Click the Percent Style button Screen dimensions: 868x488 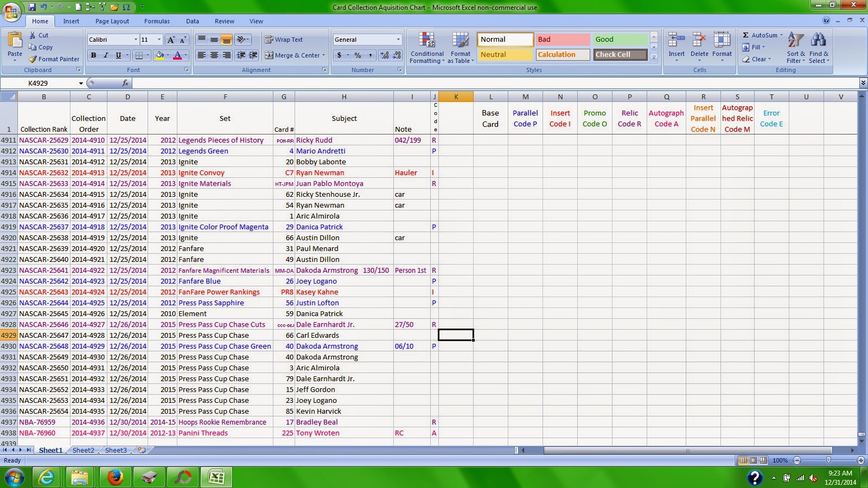[x=358, y=55]
